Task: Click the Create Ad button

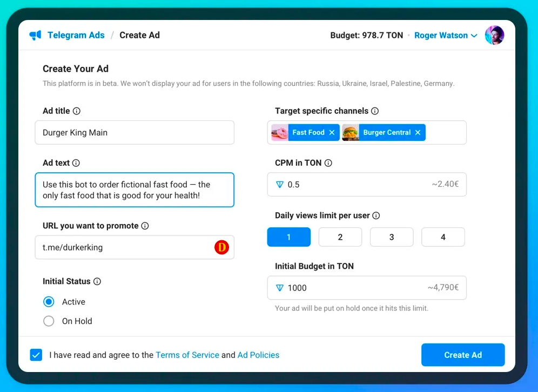Action: pos(463,355)
